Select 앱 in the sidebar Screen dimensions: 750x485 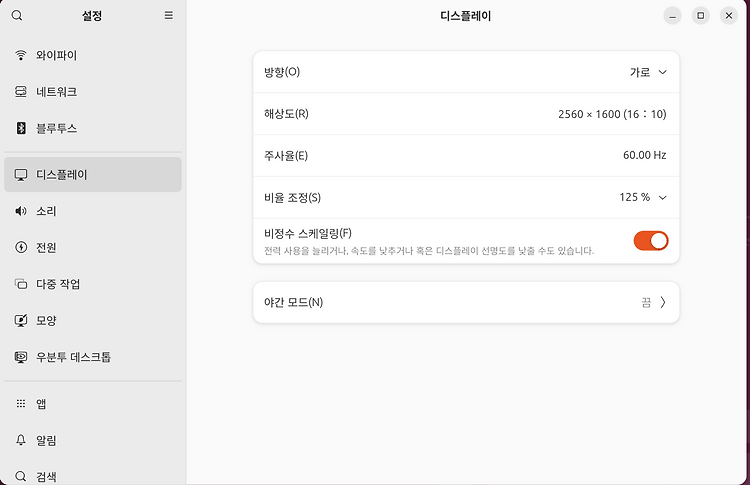(93, 403)
